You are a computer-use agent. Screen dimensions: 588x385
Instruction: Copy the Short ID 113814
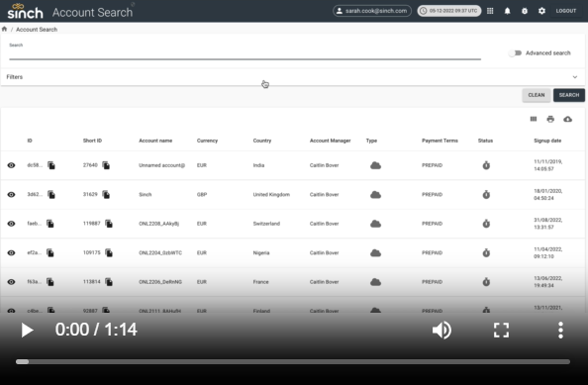tap(109, 282)
